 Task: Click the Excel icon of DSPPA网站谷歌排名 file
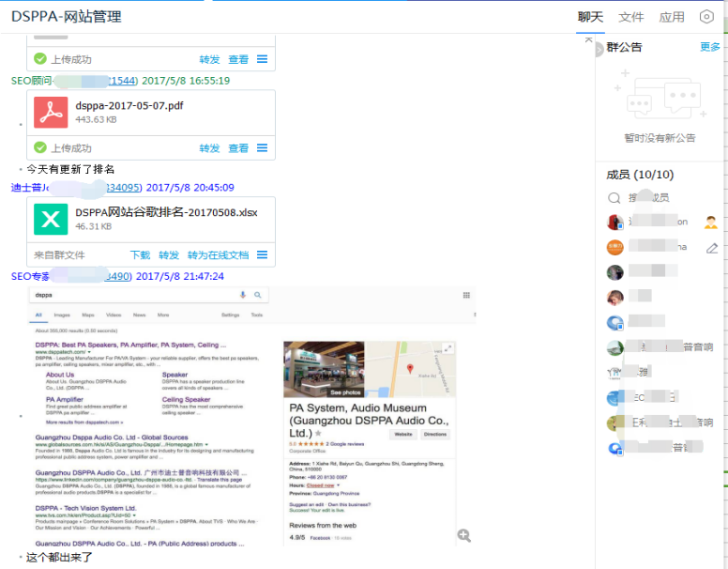[51, 220]
